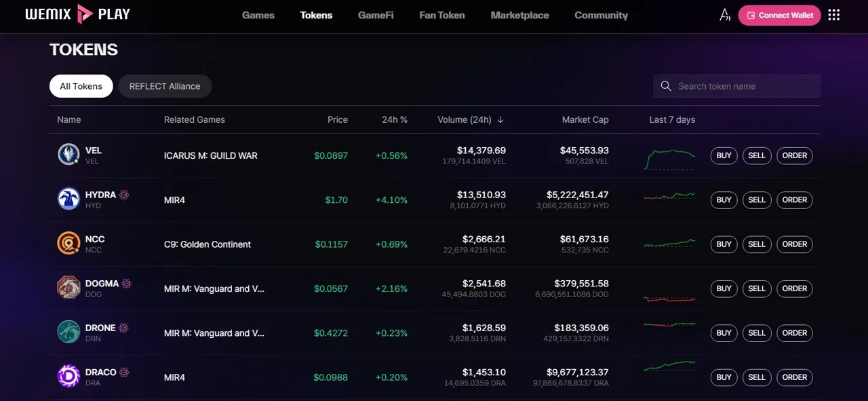Focus the Search token name field
Screen dimensions: 868x401
point(737,86)
